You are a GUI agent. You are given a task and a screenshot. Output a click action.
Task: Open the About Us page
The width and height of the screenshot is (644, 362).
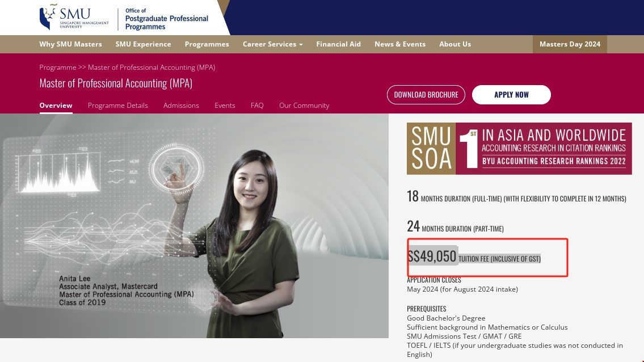tap(455, 44)
